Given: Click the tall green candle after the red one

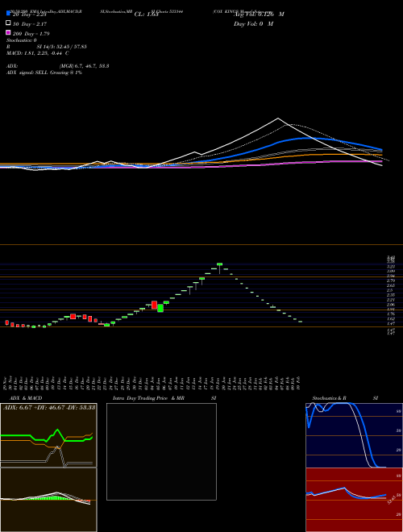Looking at the screenshot, I should pos(160,308).
